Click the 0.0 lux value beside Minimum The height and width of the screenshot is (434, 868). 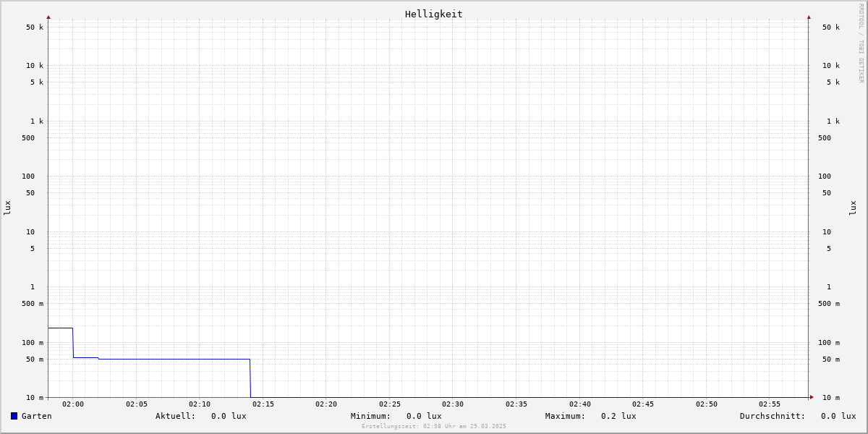[x=424, y=416]
